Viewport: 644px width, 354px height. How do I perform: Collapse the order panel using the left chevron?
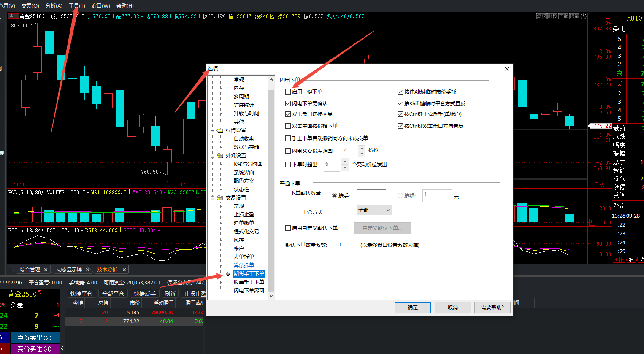(62, 349)
